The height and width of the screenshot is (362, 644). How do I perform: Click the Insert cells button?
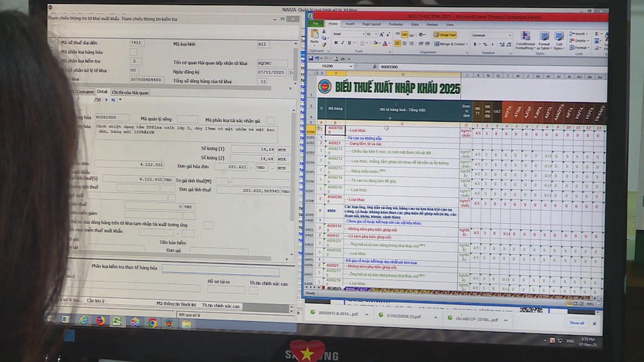pos(577,34)
